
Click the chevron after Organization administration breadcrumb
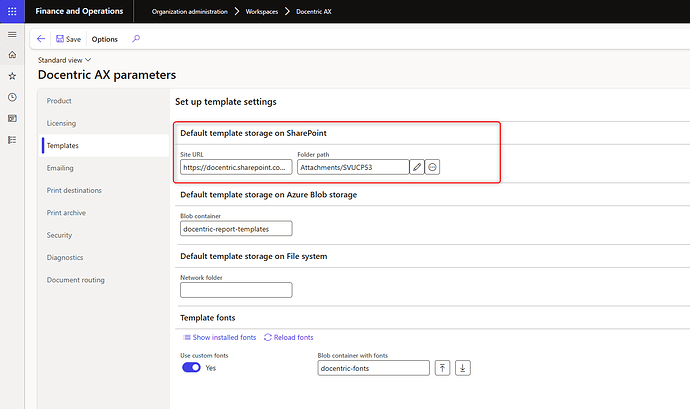point(237,11)
